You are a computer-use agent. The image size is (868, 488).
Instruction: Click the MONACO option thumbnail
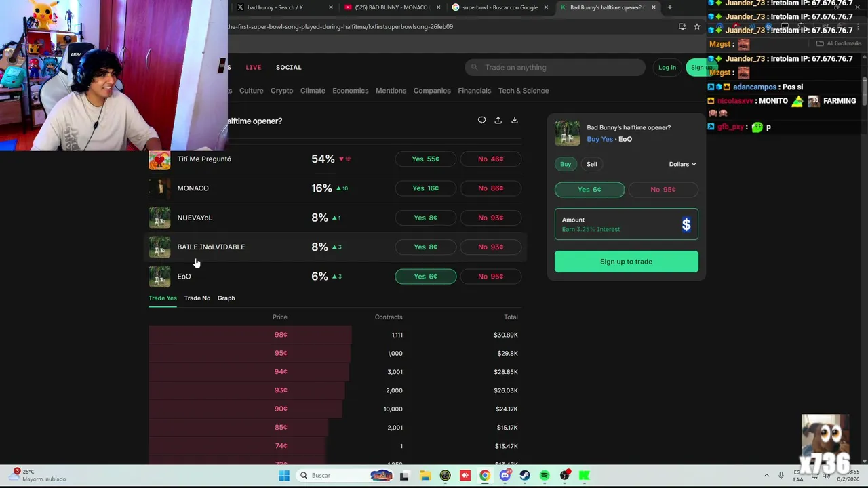click(x=159, y=188)
